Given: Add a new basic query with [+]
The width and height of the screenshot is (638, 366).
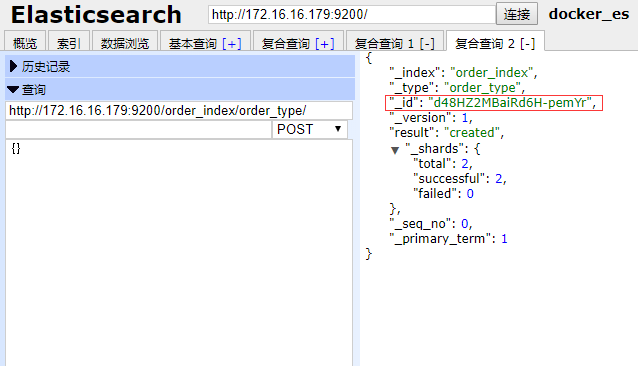Looking at the screenshot, I should click(232, 43).
